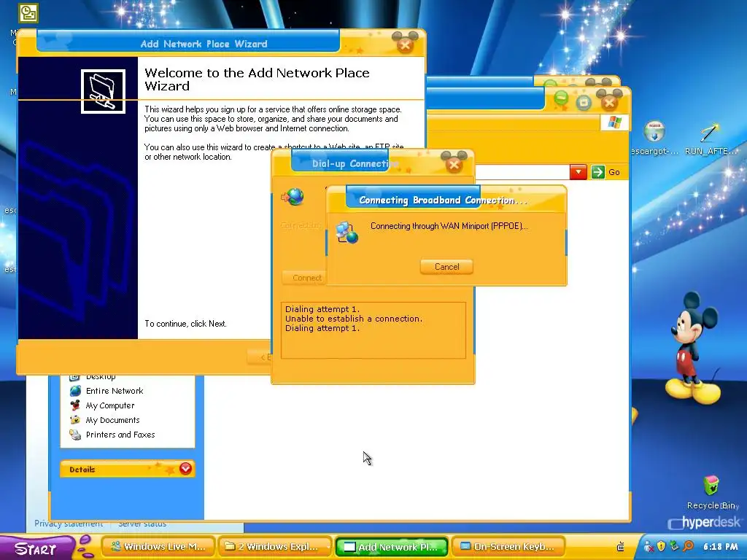Click the Windows flag logo in Explorer
This screenshot has height=560, width=747.
(x=614, y=122)
